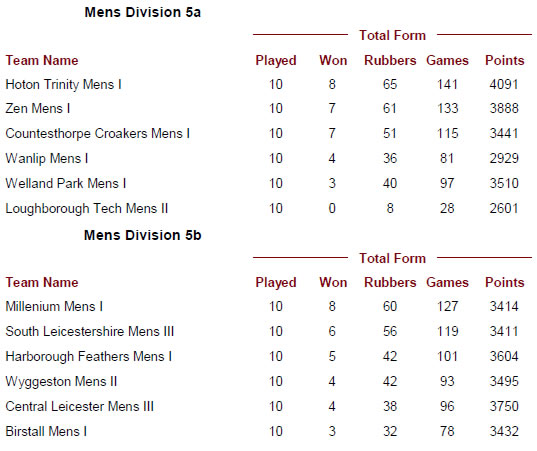Click the Mens Division 5a heading
The width and height of the screenshot is (537, 451).
[x=142, y=12]
